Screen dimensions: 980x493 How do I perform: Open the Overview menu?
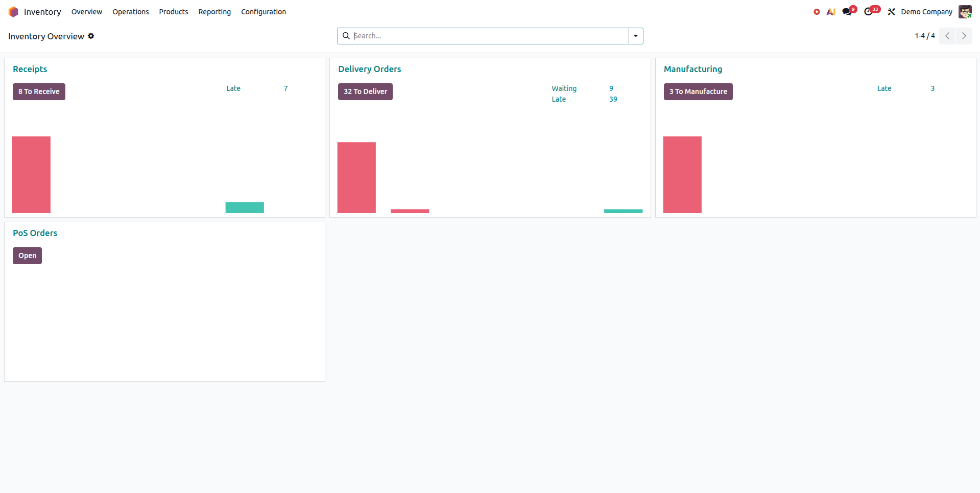87,12
